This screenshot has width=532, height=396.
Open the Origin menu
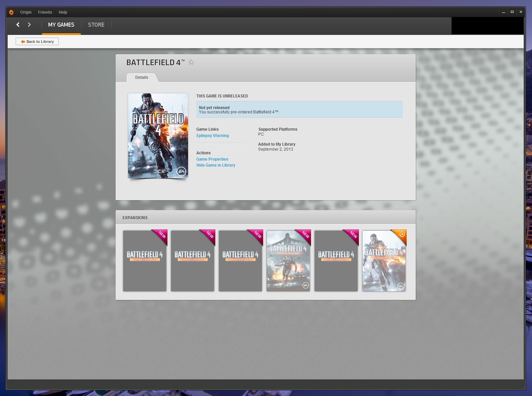pos(26,12)
